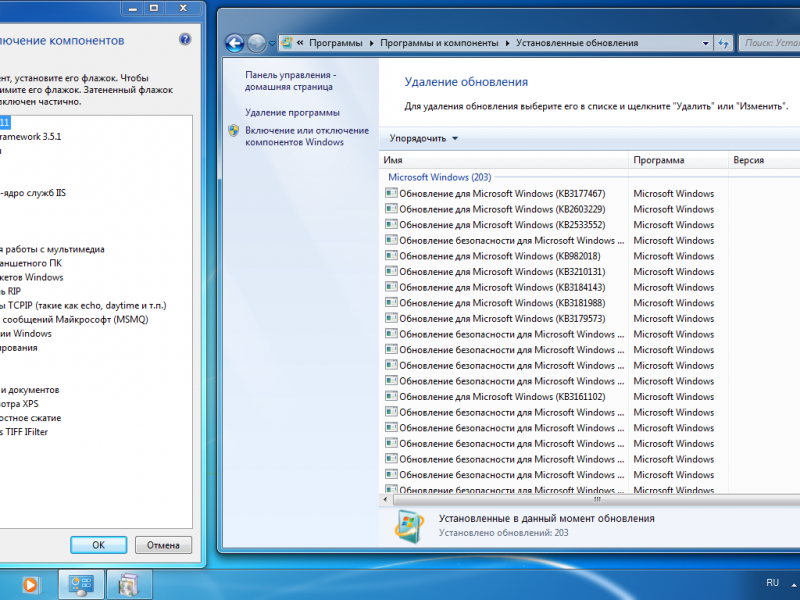Click the RU language indicator on the taskbar

772,583
